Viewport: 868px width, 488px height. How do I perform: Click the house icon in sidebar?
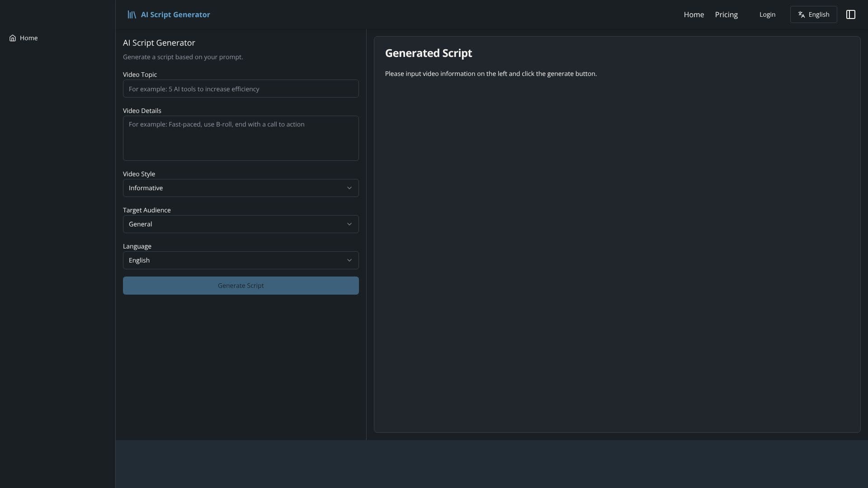pos(13,38)
